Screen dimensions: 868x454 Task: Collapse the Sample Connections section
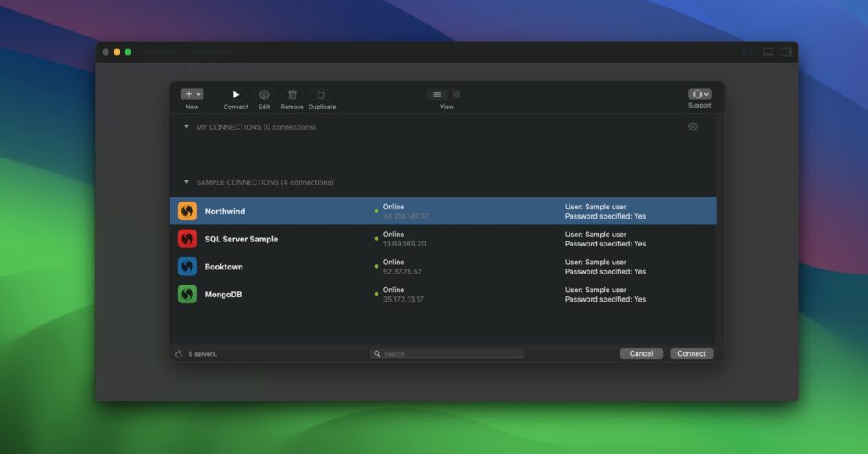click(x=186, y=182)
